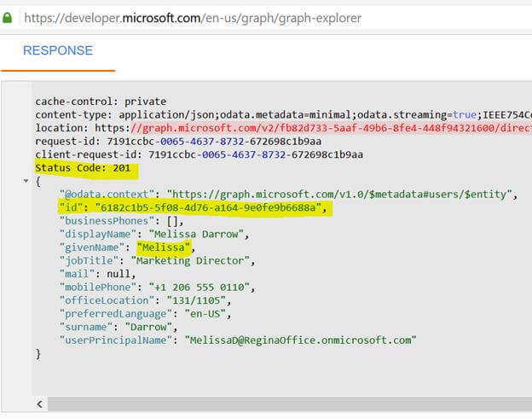Click the red location graph.microsoft.com link

[x=331, y=128]
